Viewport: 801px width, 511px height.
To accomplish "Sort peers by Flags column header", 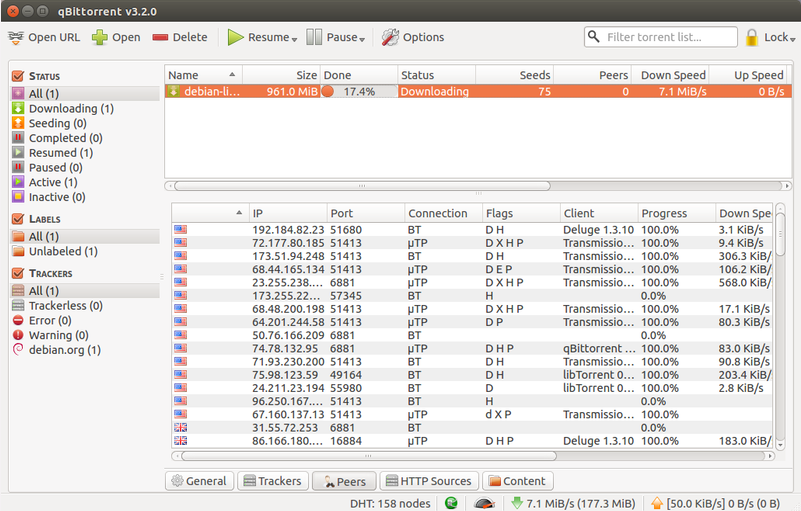I will click(x=521, y=213).
